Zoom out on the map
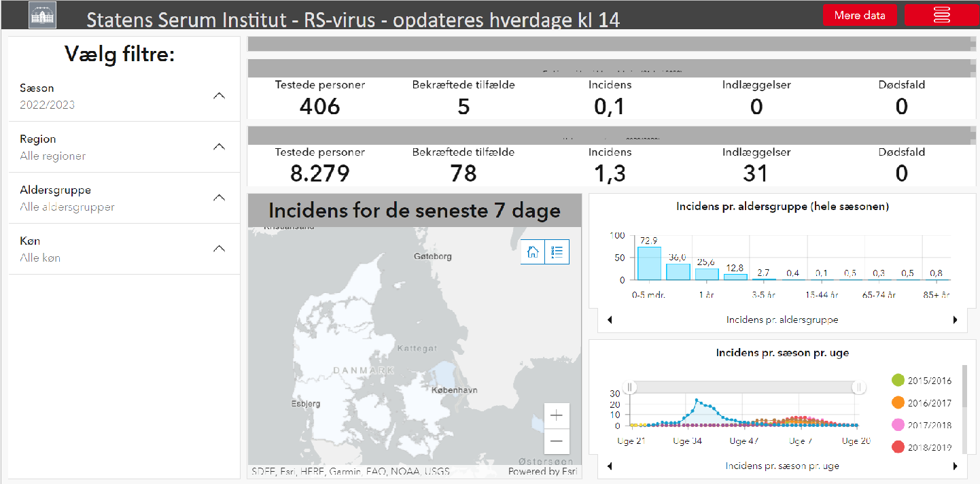The width and height of the screenshot is (980, 484). [x=557, y=441]
